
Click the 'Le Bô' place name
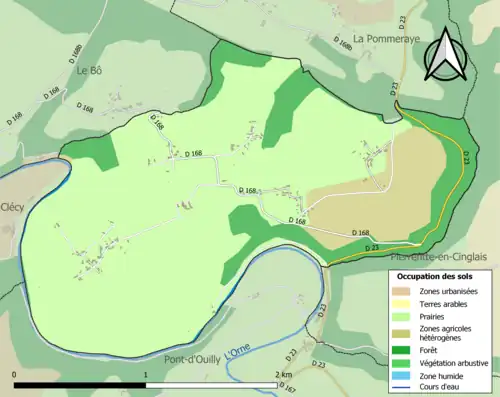[x=89, y=70]
